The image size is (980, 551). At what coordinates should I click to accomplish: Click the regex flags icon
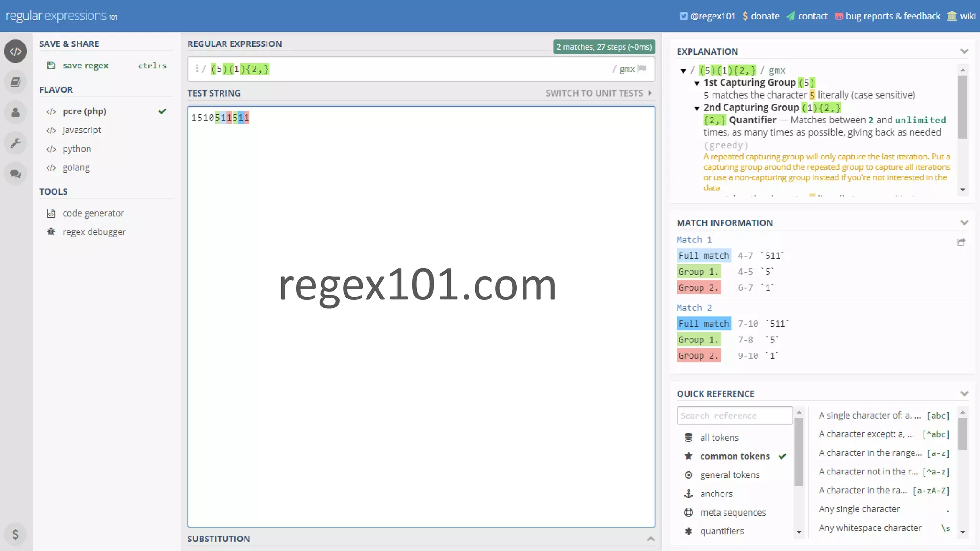click(642, 68)
